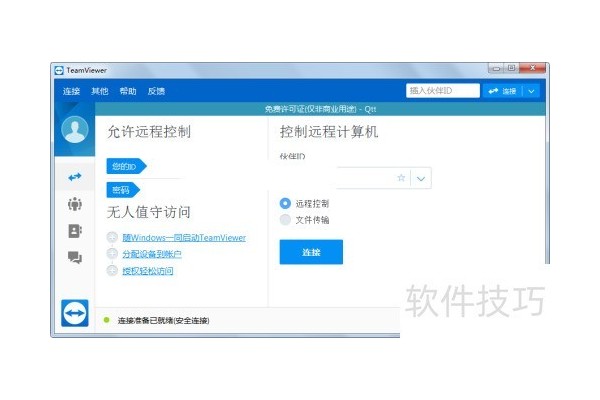Click the 您的ID label tag
600x400 pixels.
point(126,166)
